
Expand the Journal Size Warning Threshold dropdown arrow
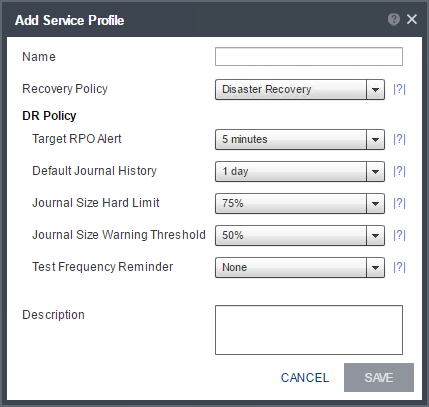375,235
